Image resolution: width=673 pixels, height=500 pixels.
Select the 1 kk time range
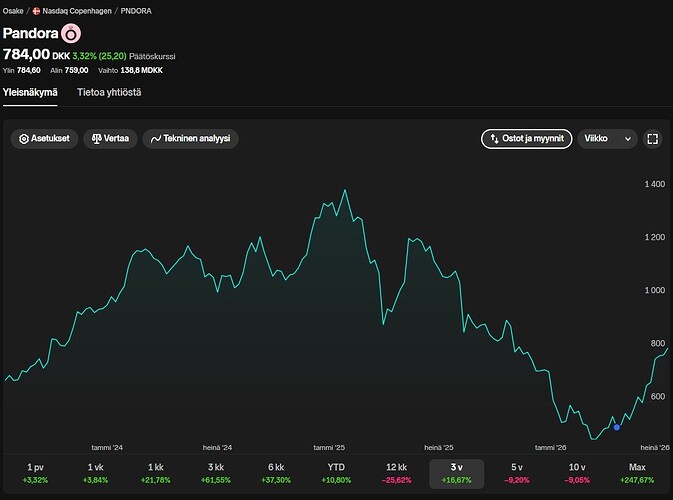pyautogui.click(x=156, y=473)
